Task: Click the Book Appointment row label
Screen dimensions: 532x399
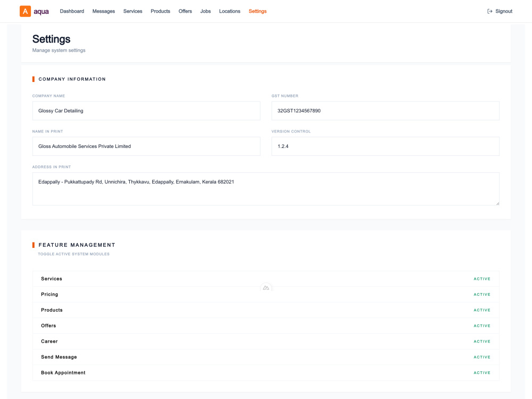Action: pyautogui.click(x=63, y=372)
